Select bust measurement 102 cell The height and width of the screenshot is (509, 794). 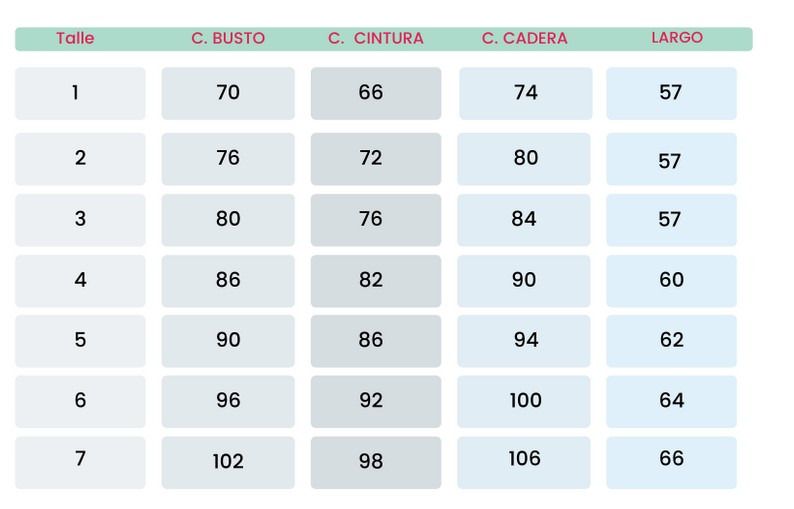(228, 462)
